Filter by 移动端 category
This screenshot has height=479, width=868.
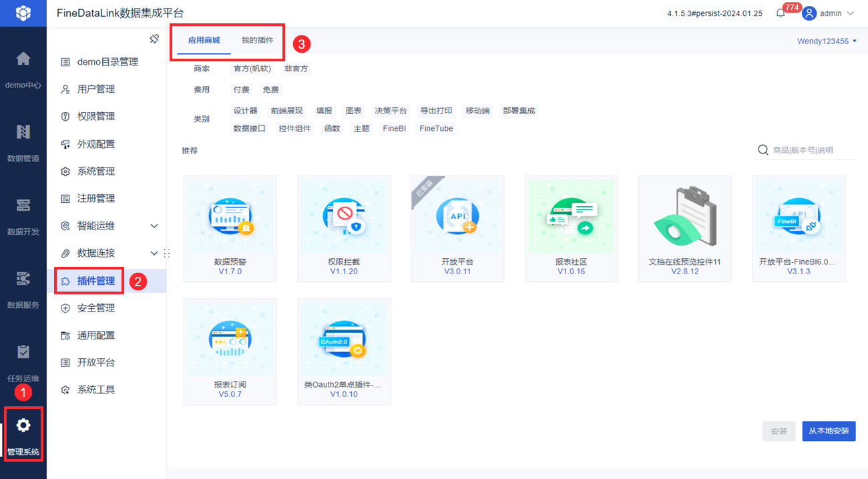(x=477, y=111)
